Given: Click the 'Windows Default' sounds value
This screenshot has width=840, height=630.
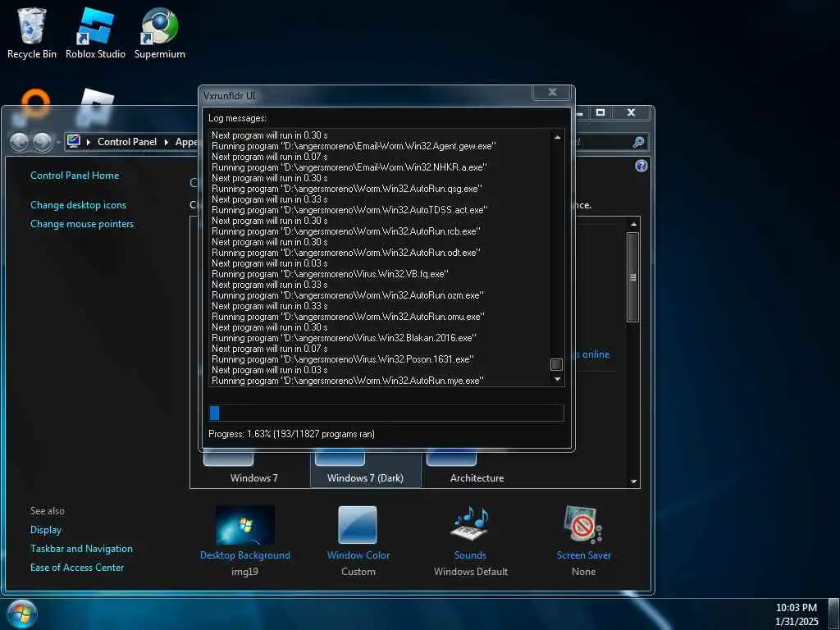Looking at the screenshot, I should [470, 572].
